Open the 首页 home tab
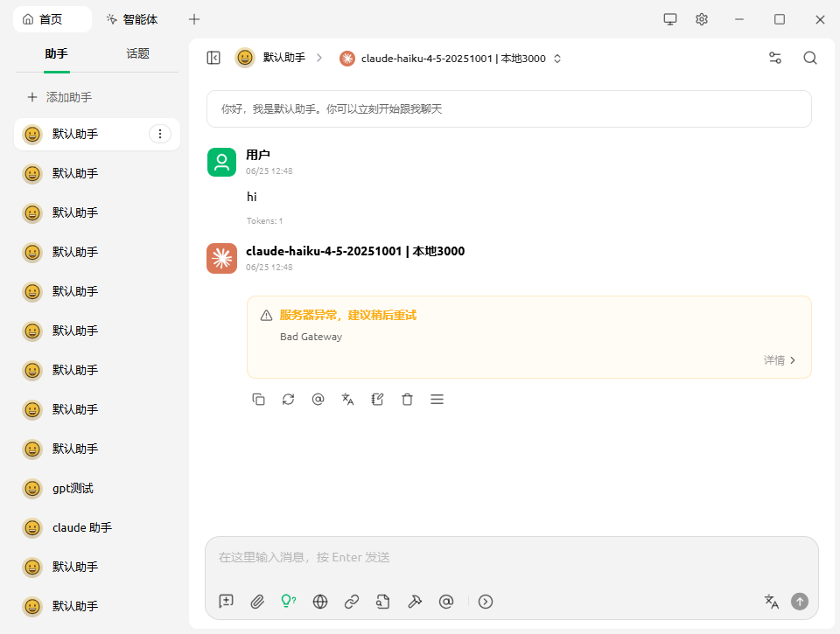This screenshot has width=840, height=634. pos(52,19)
